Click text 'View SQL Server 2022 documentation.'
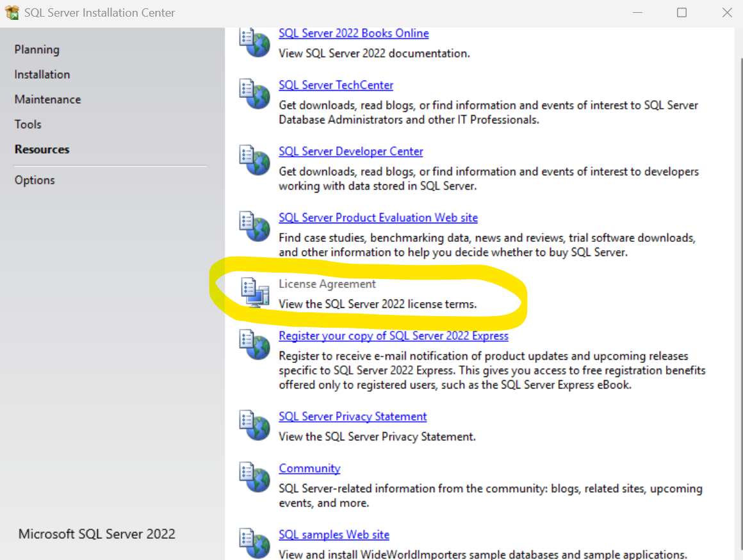This screenshot has width=743, height=560. (x=374, y=54)
